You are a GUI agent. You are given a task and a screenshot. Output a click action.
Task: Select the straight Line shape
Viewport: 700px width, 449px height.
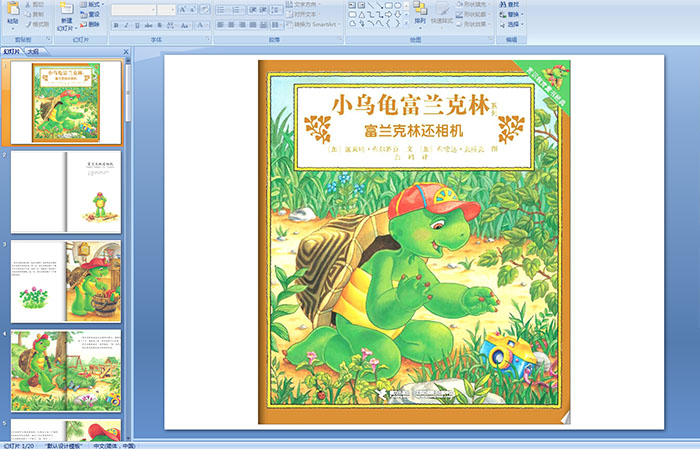371,5
